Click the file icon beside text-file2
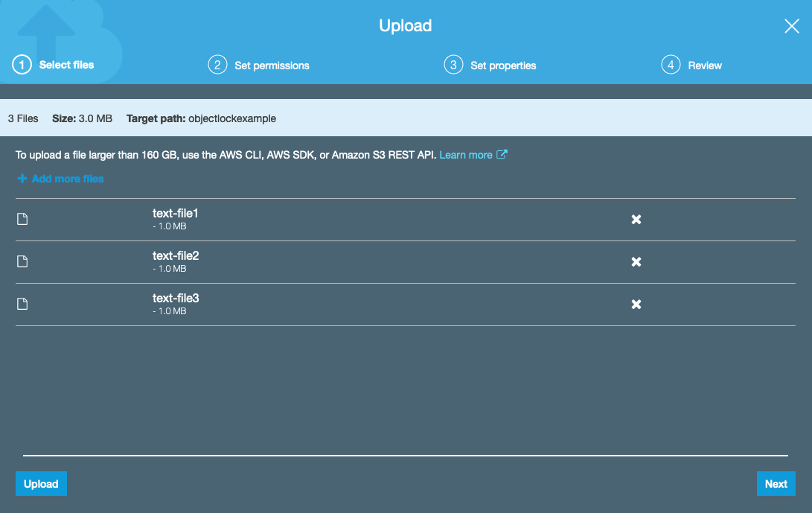812x513 pixels. [22, 261]
